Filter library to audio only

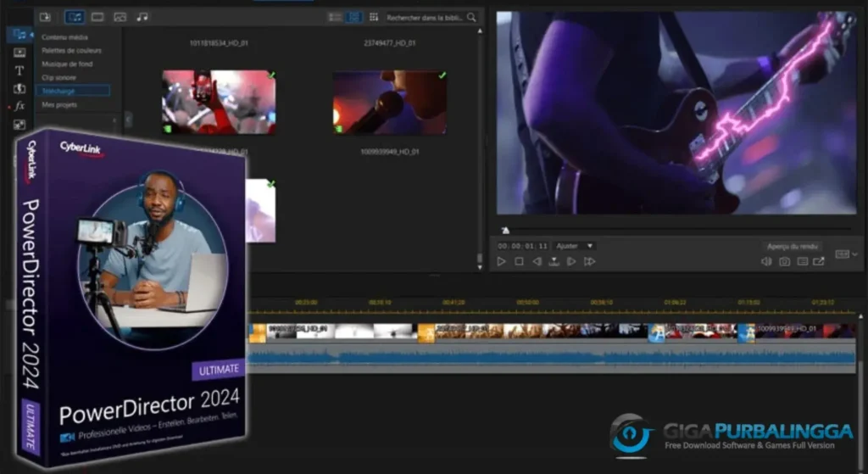pos(142,17)
